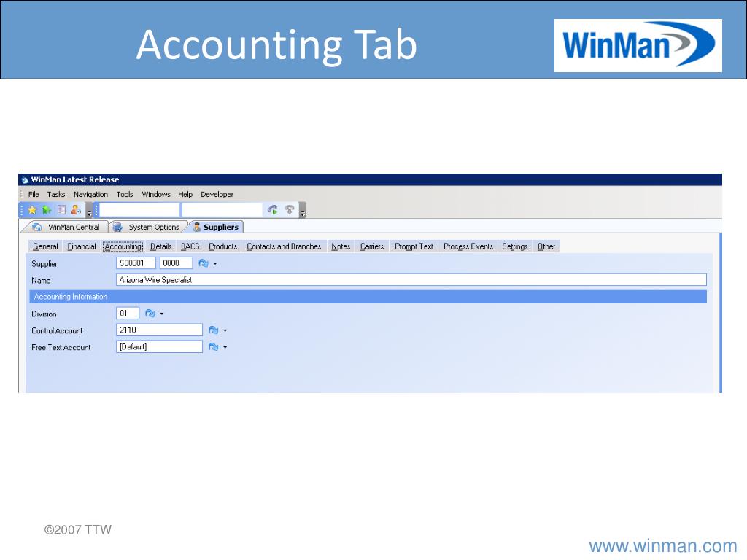
Task: Open the Process Events tab
Action: pos(468,246)
